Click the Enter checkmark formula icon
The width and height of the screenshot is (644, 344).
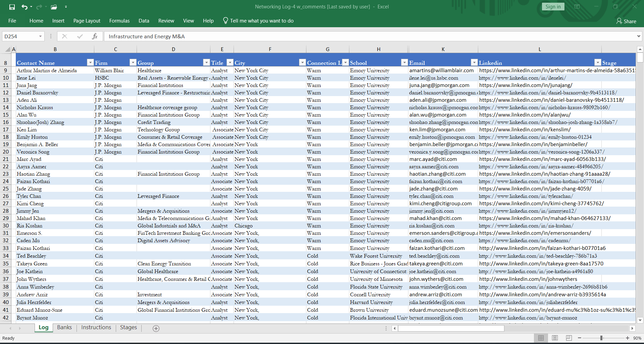80,36
